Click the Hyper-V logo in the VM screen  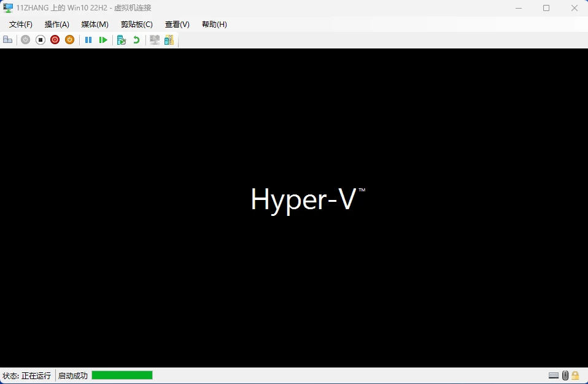(308, 201)
